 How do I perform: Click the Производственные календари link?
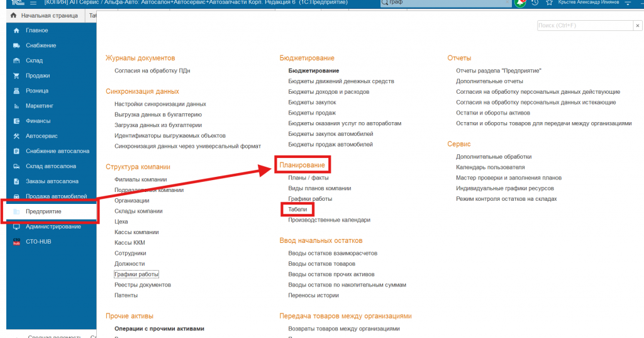(x=329, y=220)
